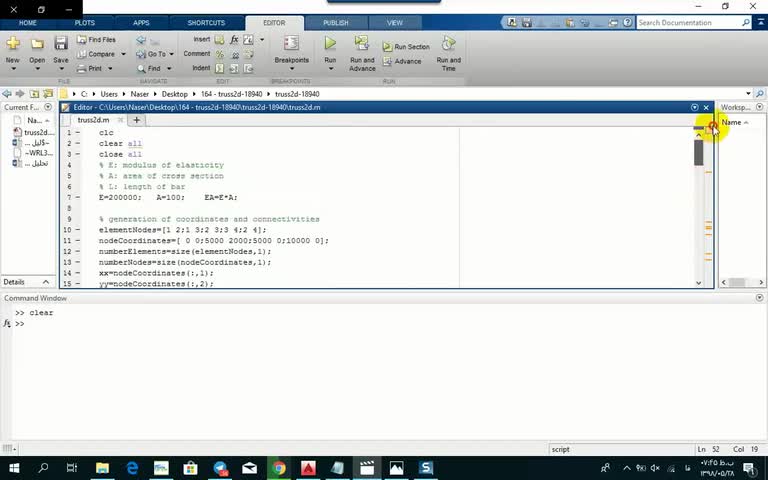Click the Advance button

[x=402, y=61]
